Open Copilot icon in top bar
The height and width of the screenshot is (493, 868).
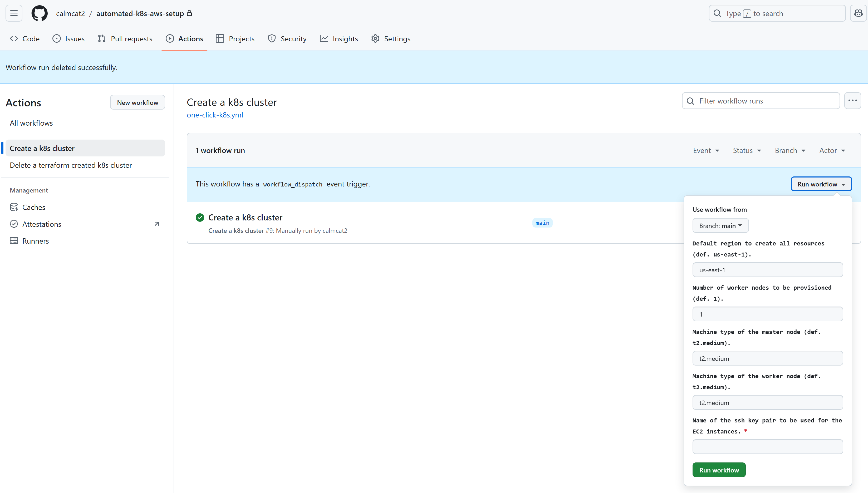pos(858,13)
